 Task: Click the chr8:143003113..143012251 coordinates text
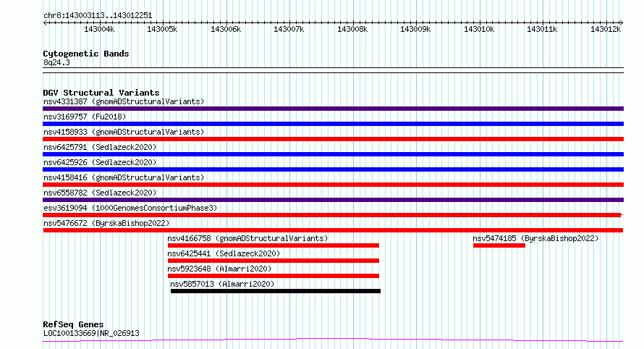coord(98,15)
